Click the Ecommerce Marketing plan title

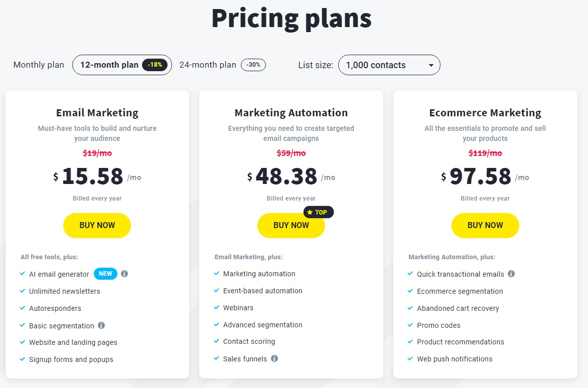[x=485, y=113]
